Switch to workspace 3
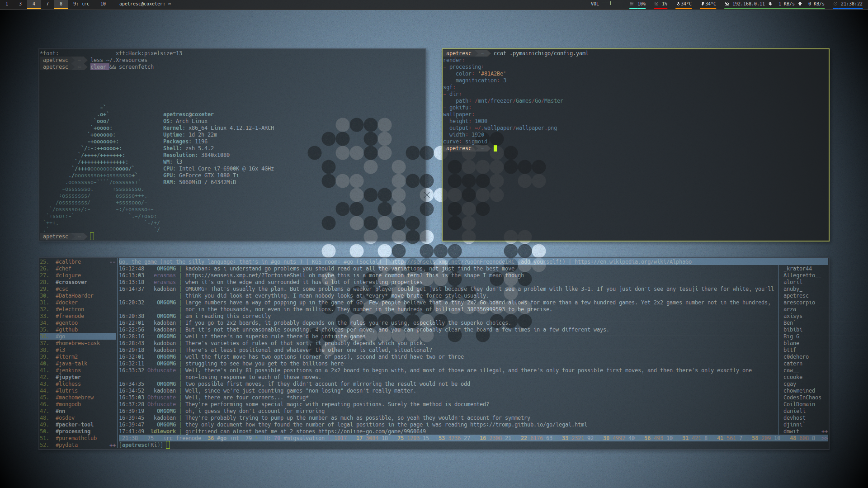Screen dimensions: 868x488 [20, 4]
